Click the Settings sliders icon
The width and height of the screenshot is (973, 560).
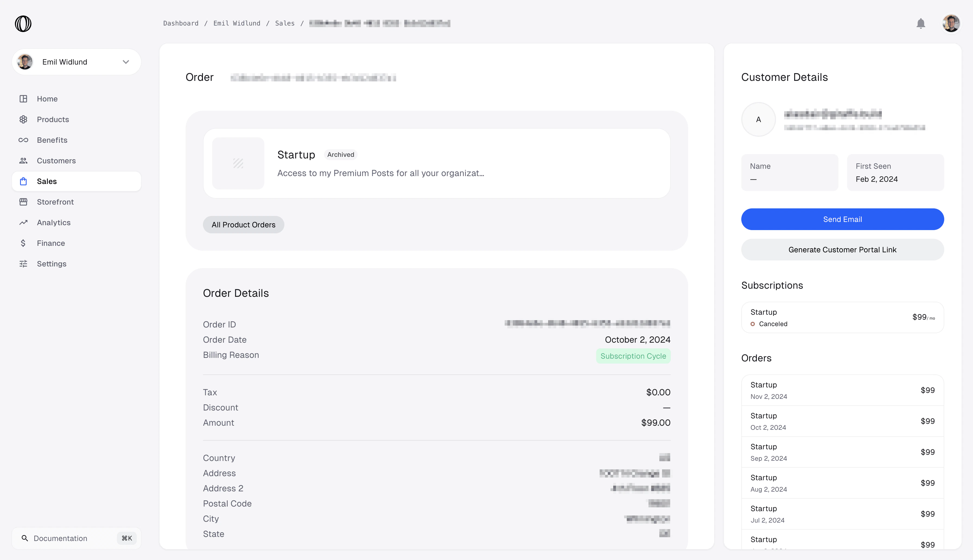(23, 264)
